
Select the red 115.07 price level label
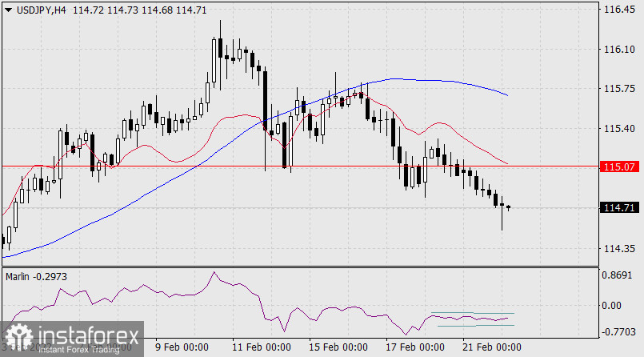click(x=619, y=166)
